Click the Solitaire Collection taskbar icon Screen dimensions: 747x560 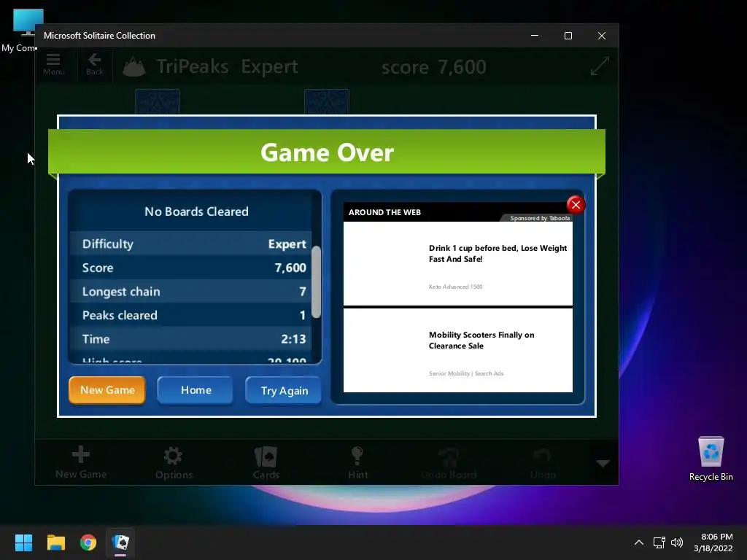click(x=120, y=542)
